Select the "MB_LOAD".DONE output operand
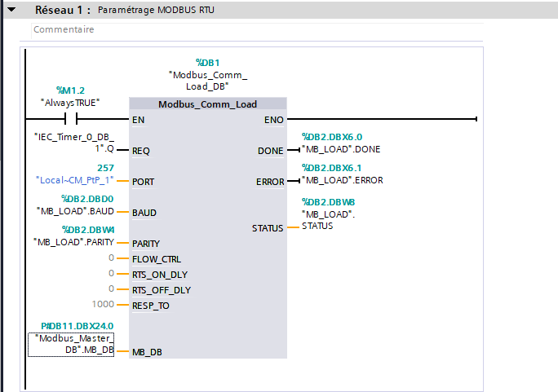This screenshot has height=392, width=558. point(341,149)
